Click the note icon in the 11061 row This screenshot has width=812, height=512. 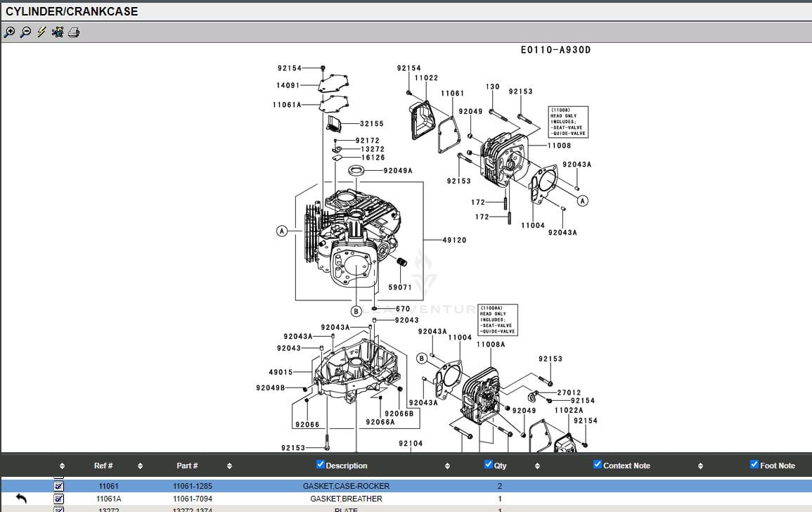[x=59, y=486]
